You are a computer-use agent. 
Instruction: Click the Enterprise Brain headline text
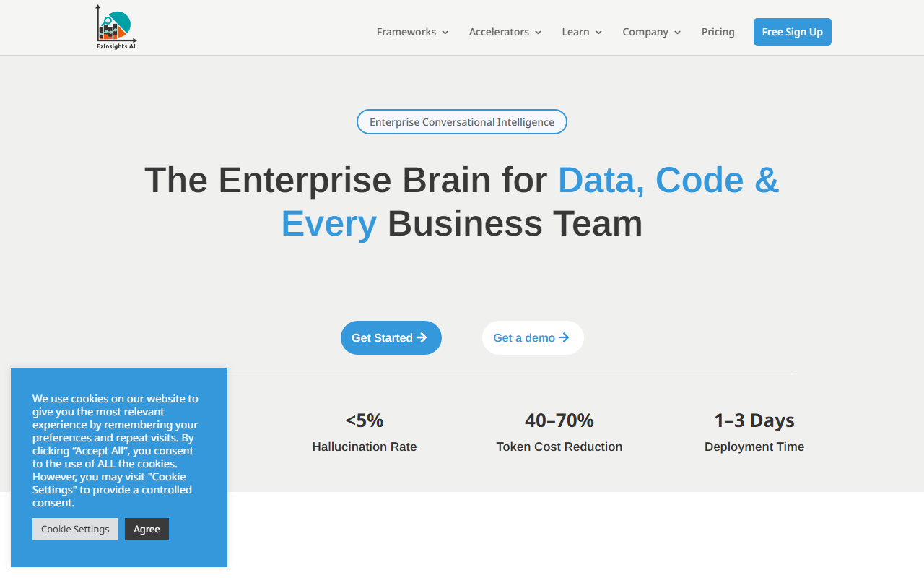pos(462,202)
